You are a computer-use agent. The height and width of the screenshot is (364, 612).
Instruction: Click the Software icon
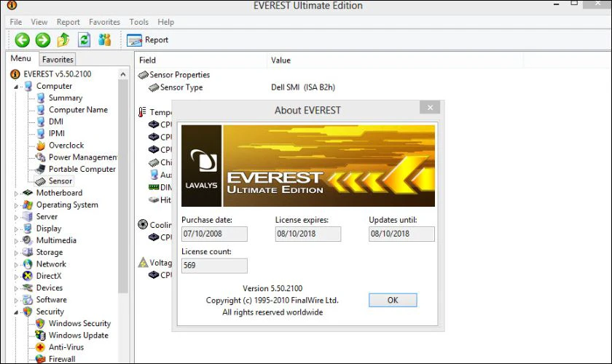coord(28,300)
